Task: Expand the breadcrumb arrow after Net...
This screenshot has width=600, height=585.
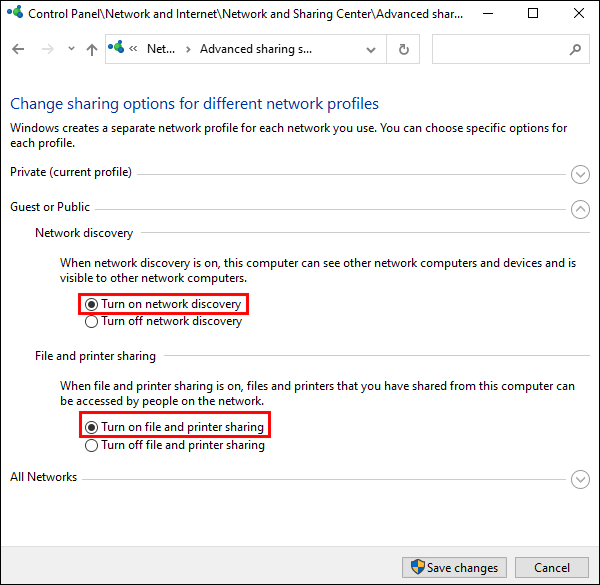Action: tap(188, 49)
